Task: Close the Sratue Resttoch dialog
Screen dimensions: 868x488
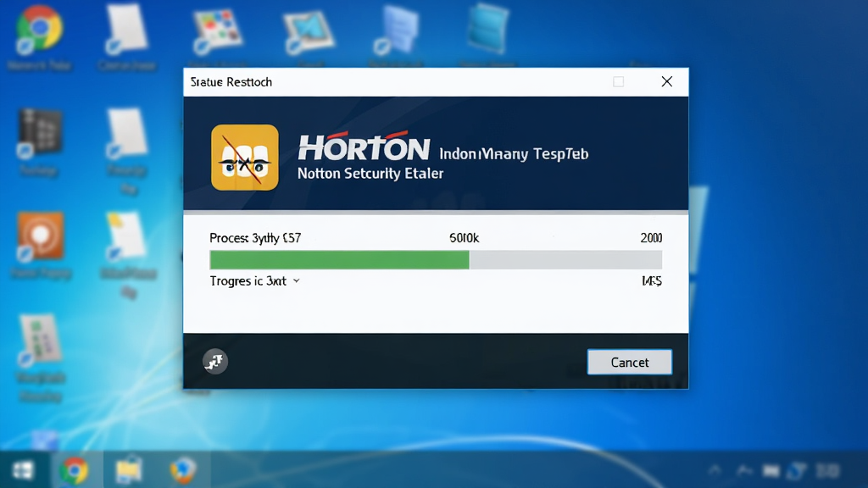Action: click(x=666, y=82)
